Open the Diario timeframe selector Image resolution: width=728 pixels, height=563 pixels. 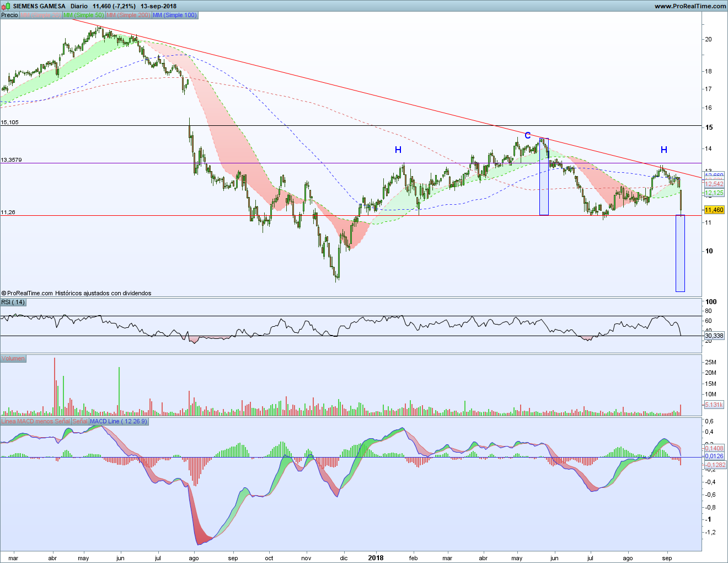pos(79,6)
